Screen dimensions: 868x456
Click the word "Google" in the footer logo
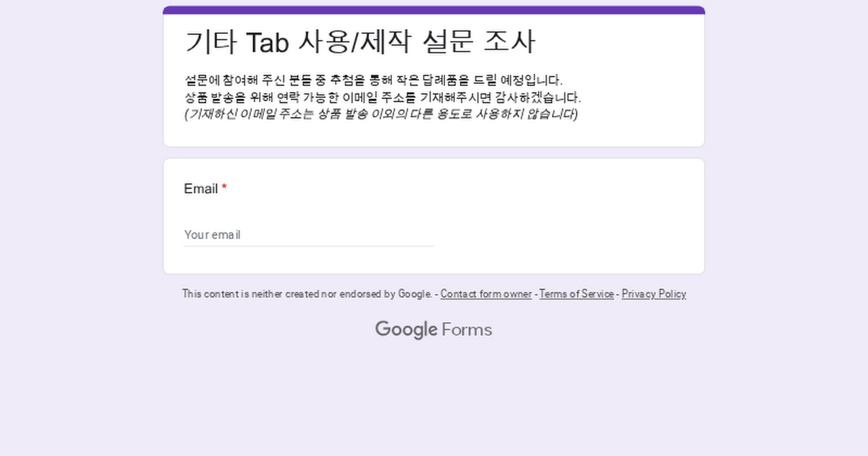coord(406,330)
